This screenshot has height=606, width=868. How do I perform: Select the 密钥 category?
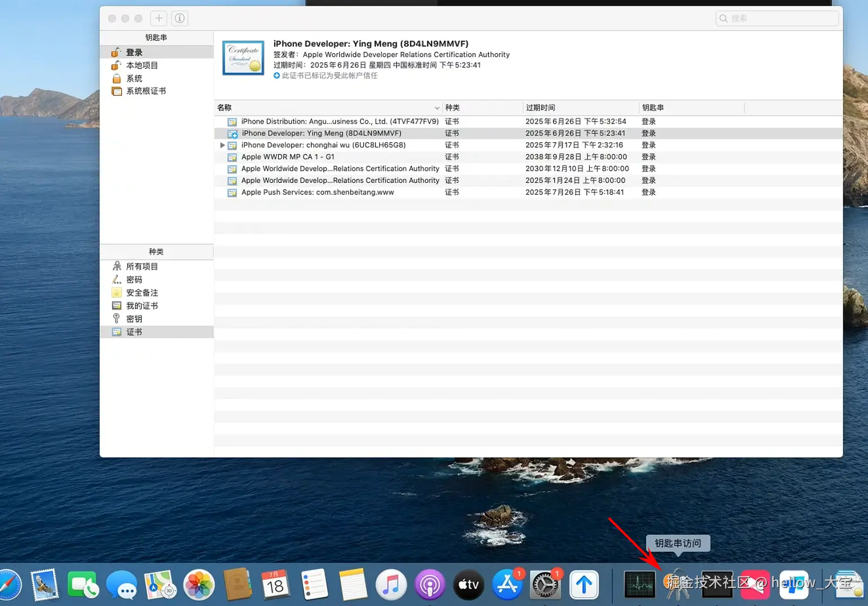[134, 319]
